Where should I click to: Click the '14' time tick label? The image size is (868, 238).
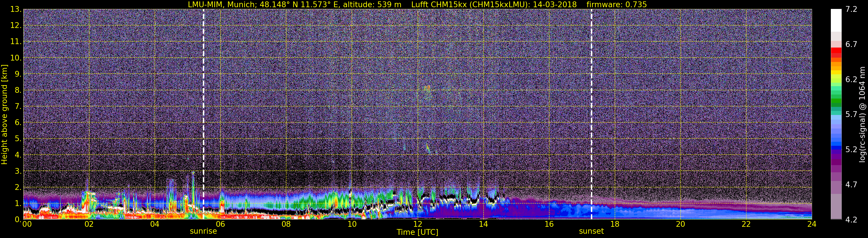(x=483, y=224)
